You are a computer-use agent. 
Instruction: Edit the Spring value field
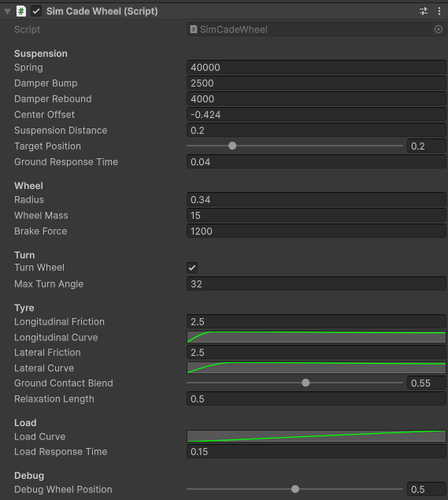coord(316,67)
